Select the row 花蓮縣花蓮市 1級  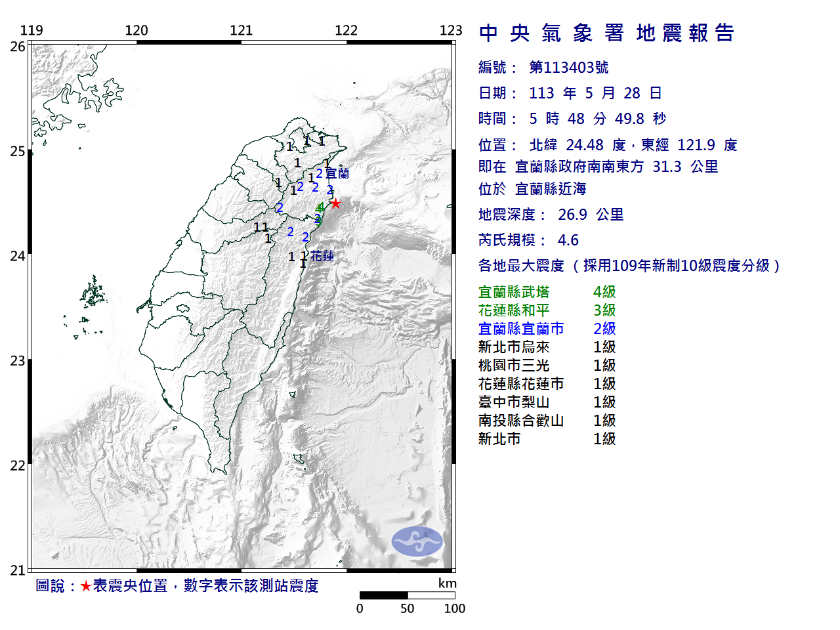[x=547, y=384]
